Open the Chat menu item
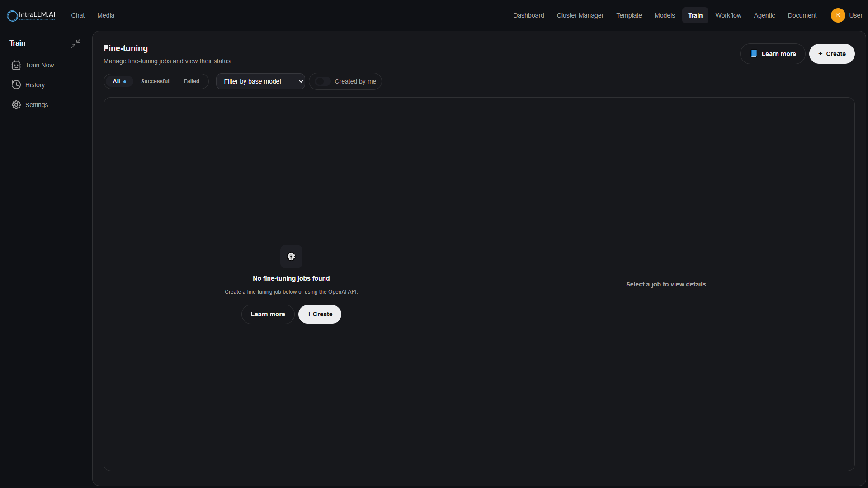868x488 pixels. coord(78,15)
